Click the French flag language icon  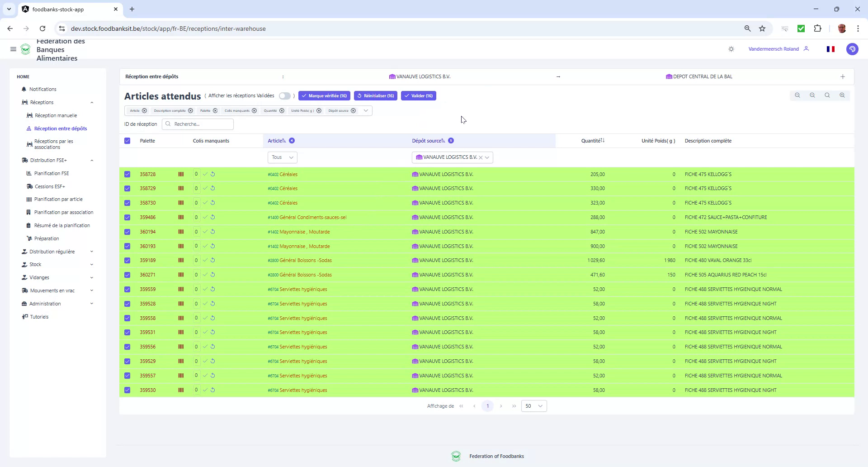[x=830, y=49]
